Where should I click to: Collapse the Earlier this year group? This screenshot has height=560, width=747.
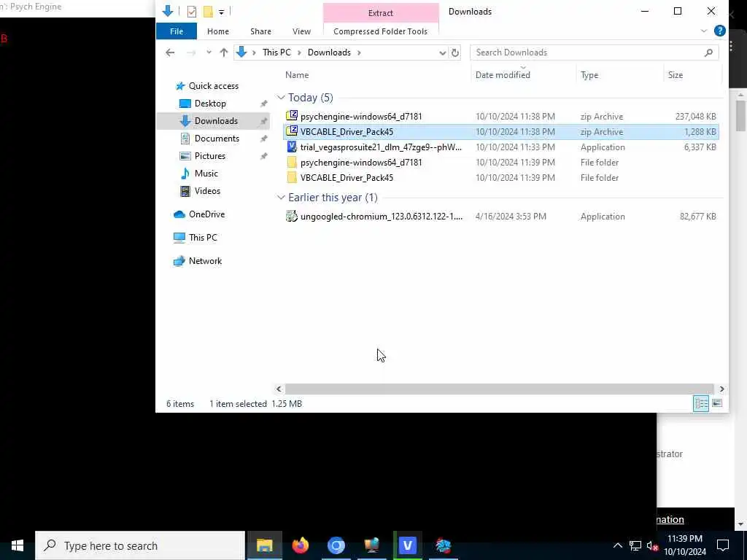point(281,198)
